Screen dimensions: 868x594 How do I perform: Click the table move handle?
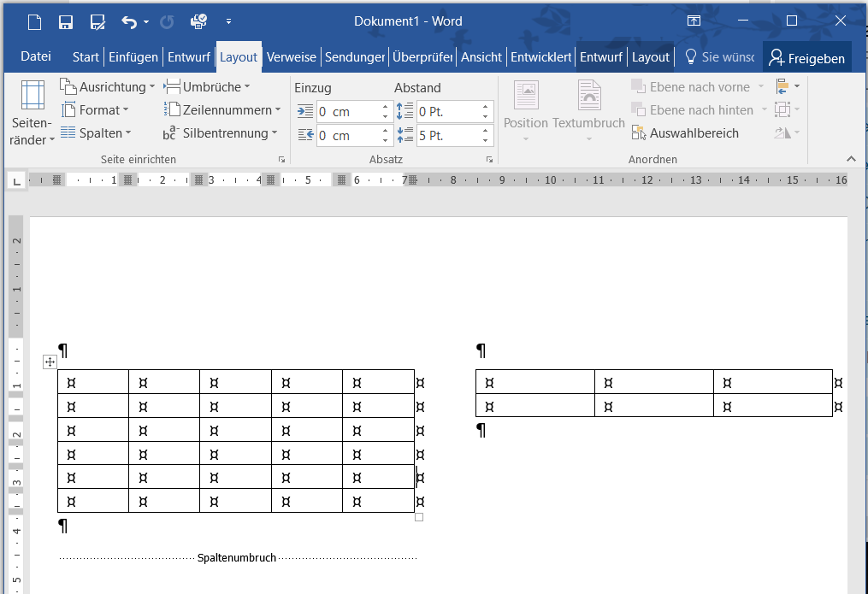click(50, 362)
